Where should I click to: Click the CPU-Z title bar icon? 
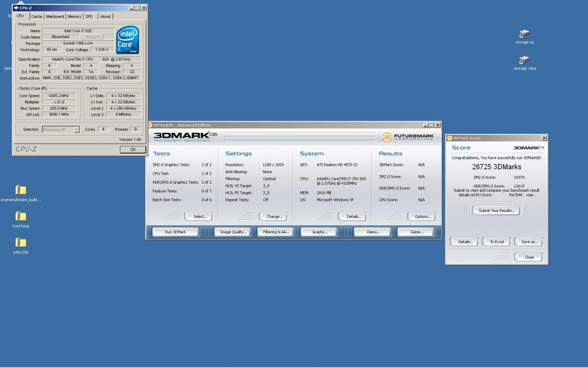(16, 8)
